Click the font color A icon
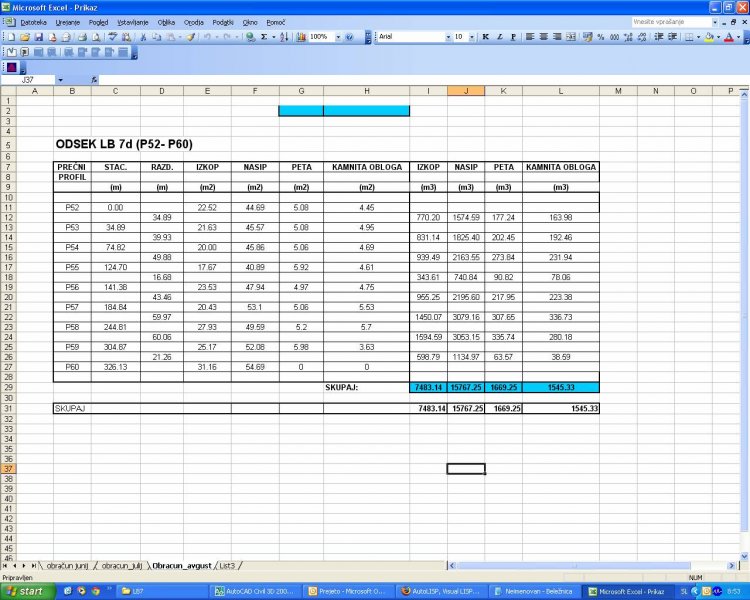This screenshot has height=600, width=750. 729,37
